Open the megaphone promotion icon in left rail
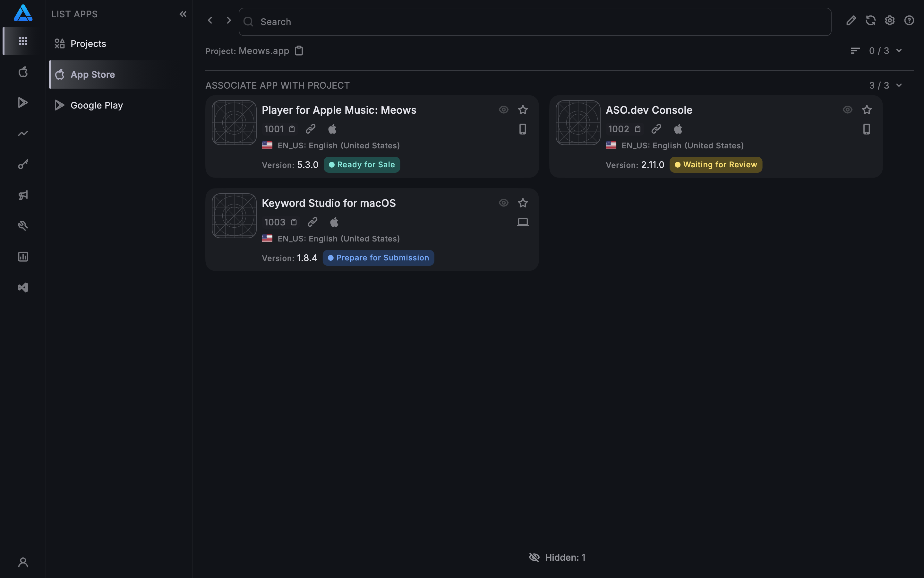924x578 pixels. (23, 195)
